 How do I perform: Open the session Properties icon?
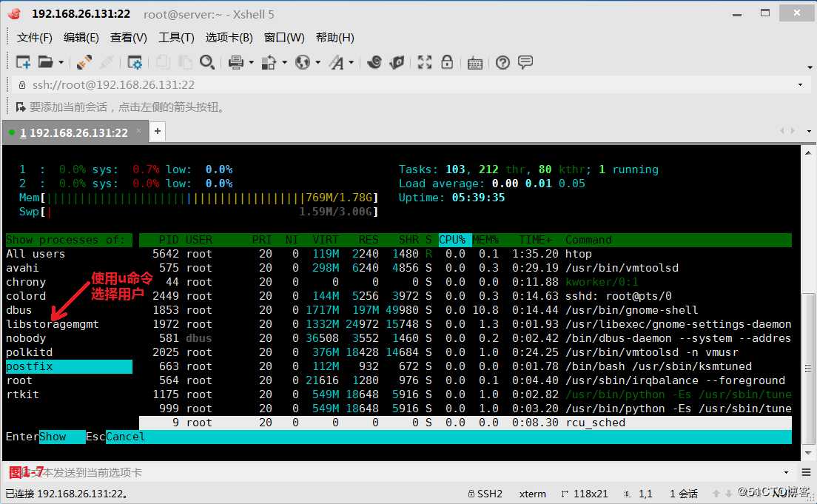click(x=135, y=63)
